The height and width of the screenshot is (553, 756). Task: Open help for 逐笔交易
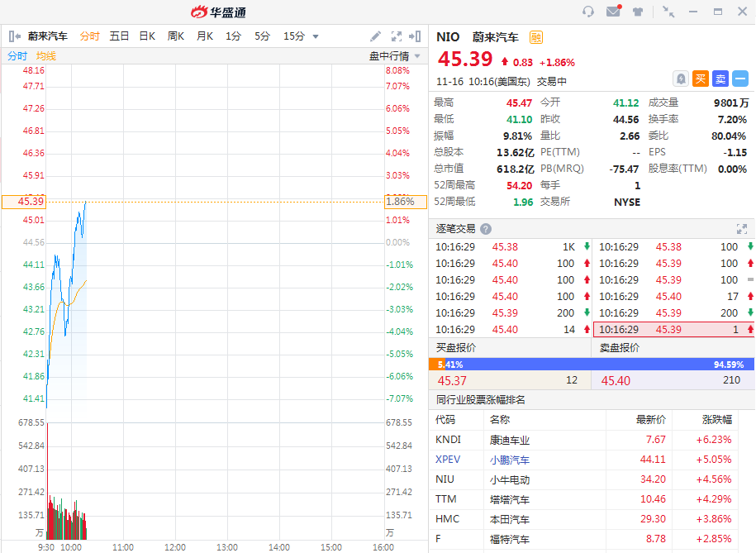tap(486, 229)
